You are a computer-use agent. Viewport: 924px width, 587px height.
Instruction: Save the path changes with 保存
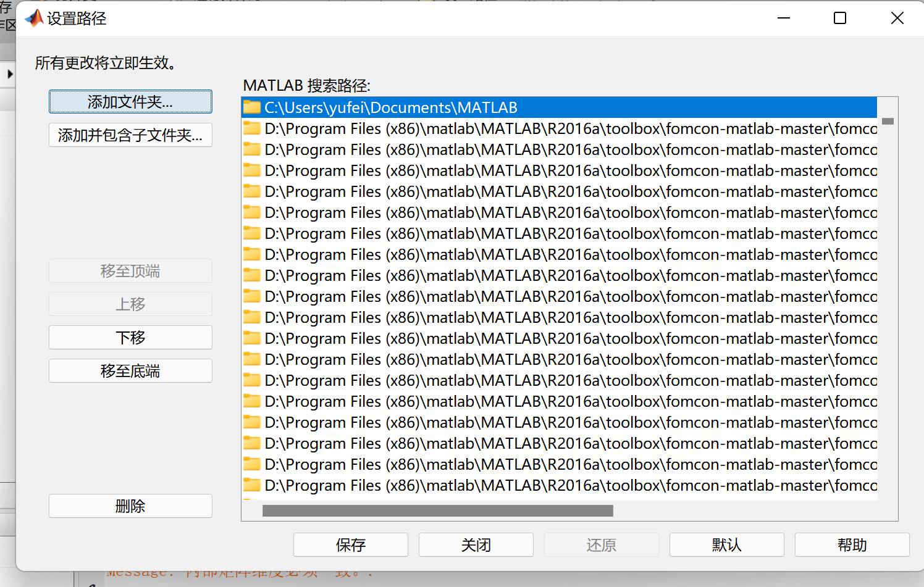(351, 545)
